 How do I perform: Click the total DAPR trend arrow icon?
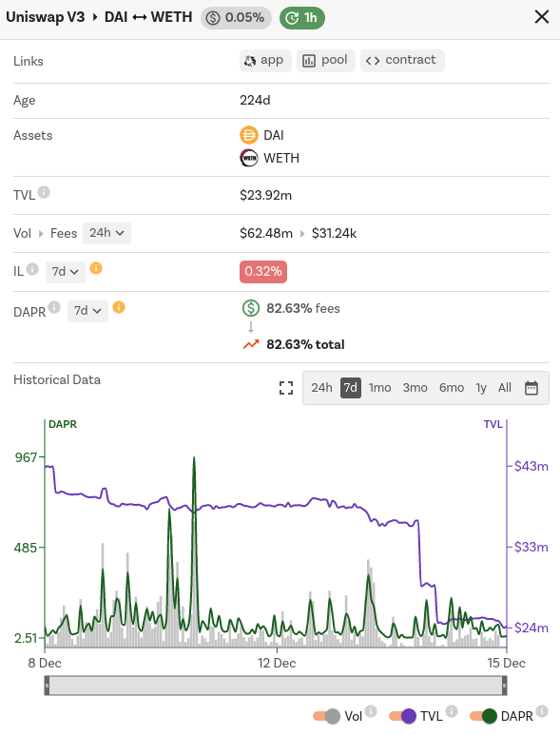(x=251, y=344)
